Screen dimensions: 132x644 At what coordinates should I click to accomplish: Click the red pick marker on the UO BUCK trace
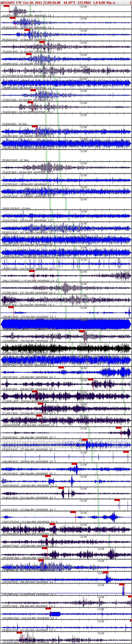7,6
